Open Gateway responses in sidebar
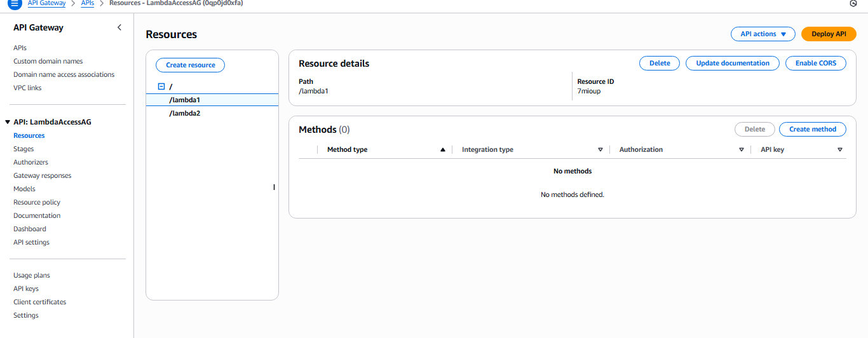The image size is (868, 338). click(43, 175)
